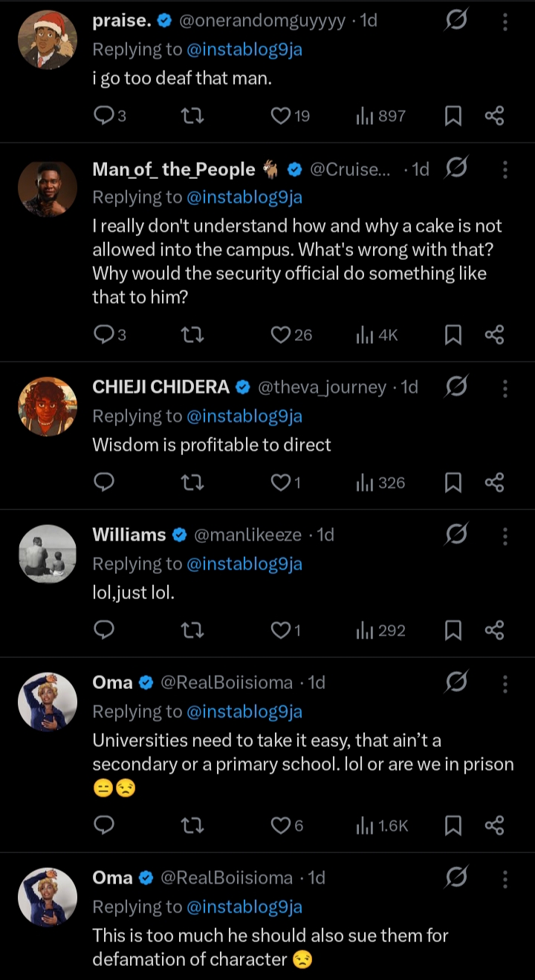Image resolution: width=535 pixels, height=980 pixels.
Task: Reply to Oma's universities comment
Action: click(x=105, y=825)
